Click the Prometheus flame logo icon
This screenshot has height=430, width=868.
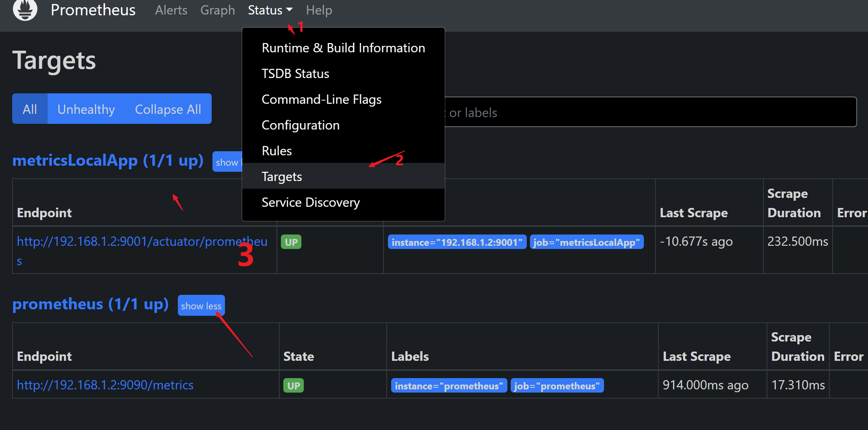pyautogui.click(x=25, y=9)
